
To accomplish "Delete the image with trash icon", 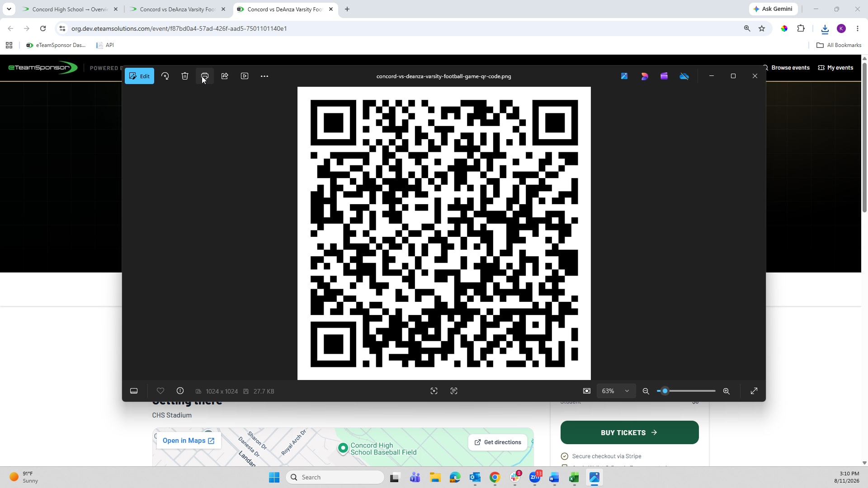I will [185, 76].
